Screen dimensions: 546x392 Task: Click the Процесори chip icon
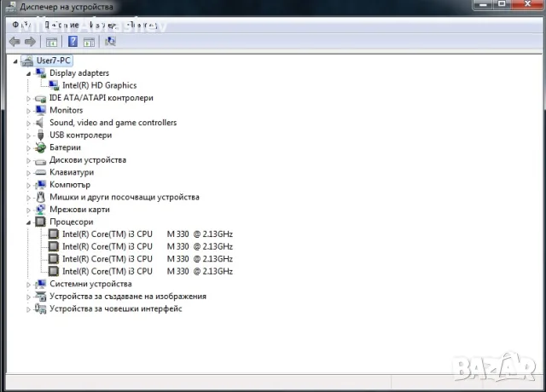pos(40,222)
